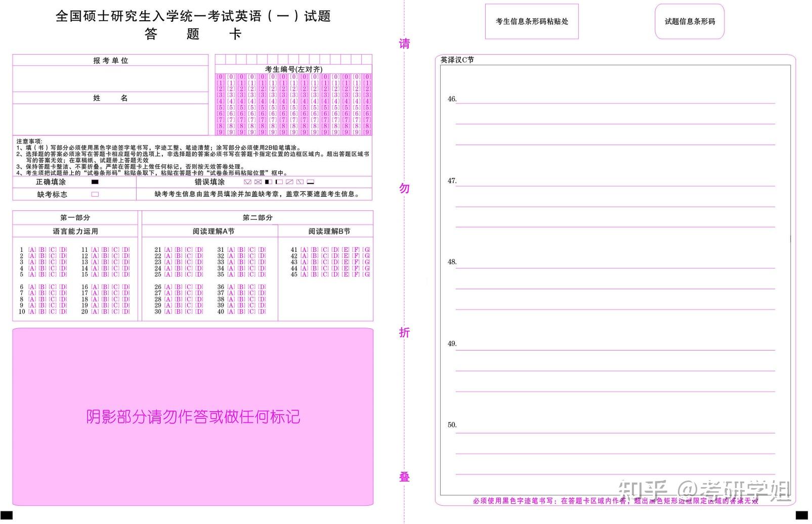Viewport: 812px width, 524px height.
Task: Click the blank 报考单位 writing area
Action: click(x=110, y=78)
